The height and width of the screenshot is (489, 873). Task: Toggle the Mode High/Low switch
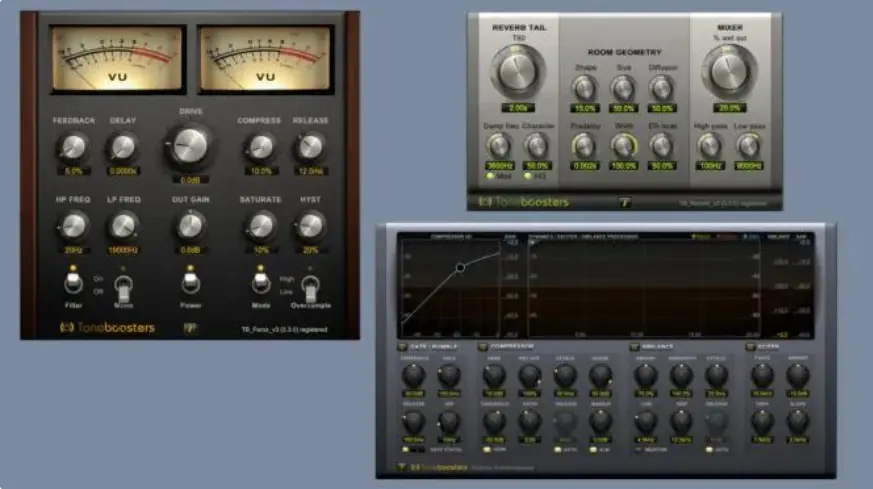(260, 283)
